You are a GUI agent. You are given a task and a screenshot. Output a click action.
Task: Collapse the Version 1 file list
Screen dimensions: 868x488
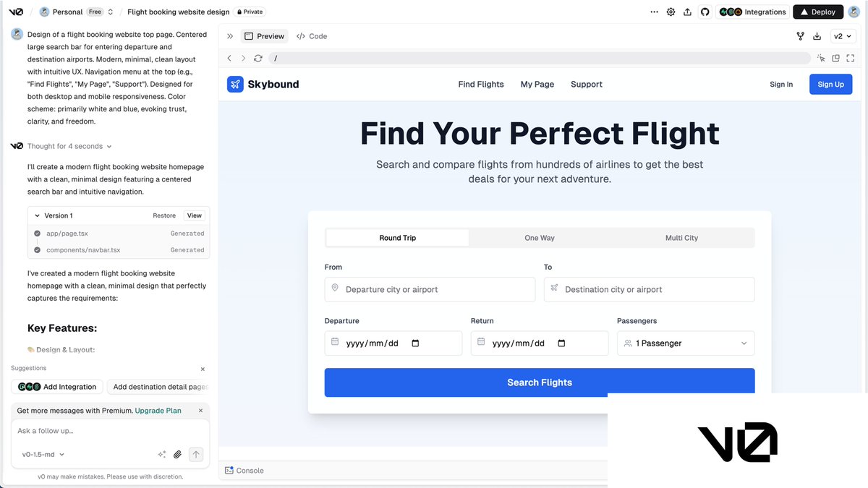click(38, 215)
